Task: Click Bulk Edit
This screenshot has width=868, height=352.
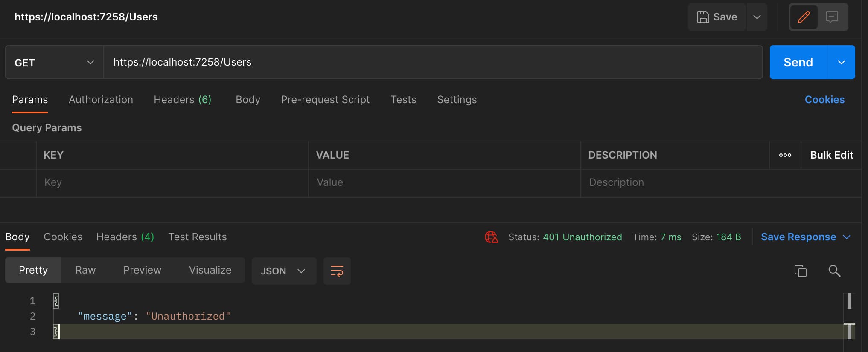Action: pyautogui.click(x=831, y=155)
